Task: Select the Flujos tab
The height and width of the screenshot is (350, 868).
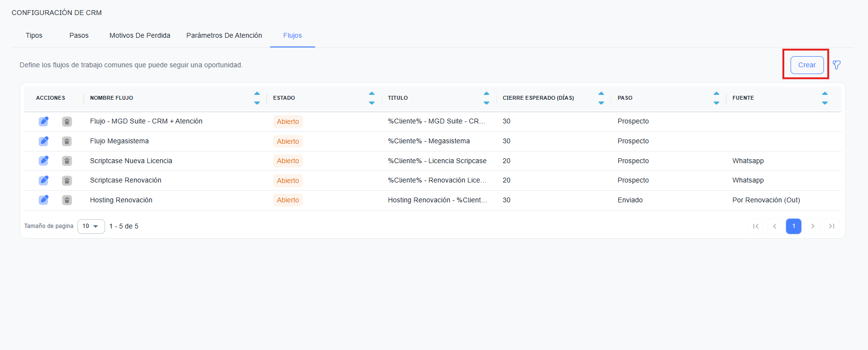Action: [x=292, y=35]
